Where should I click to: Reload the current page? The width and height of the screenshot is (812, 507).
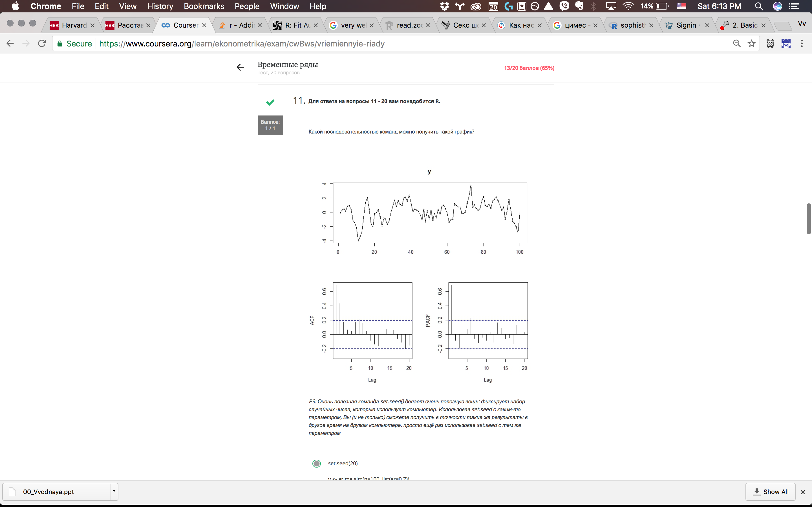42,44
